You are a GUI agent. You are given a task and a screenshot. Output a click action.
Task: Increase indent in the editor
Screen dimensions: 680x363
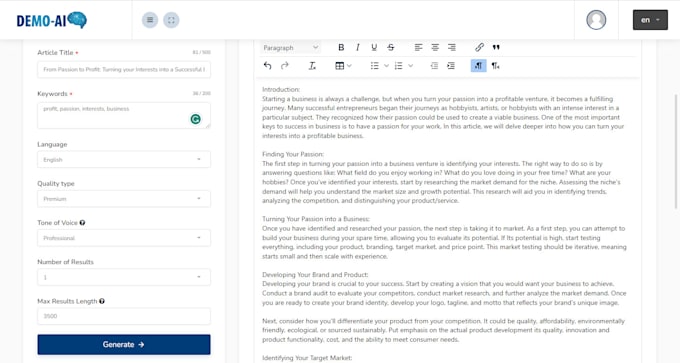point(451,66)
